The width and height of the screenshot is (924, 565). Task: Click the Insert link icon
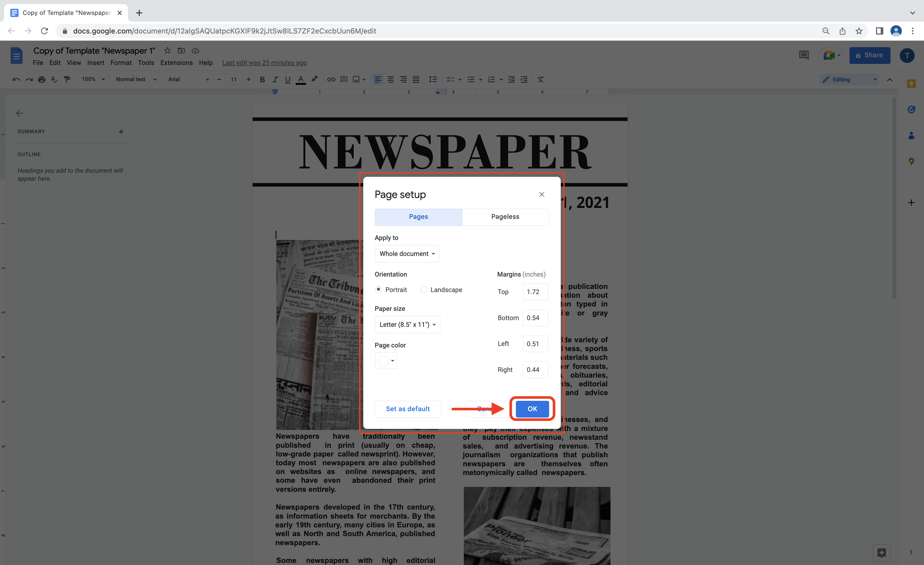tap(331, 79)
